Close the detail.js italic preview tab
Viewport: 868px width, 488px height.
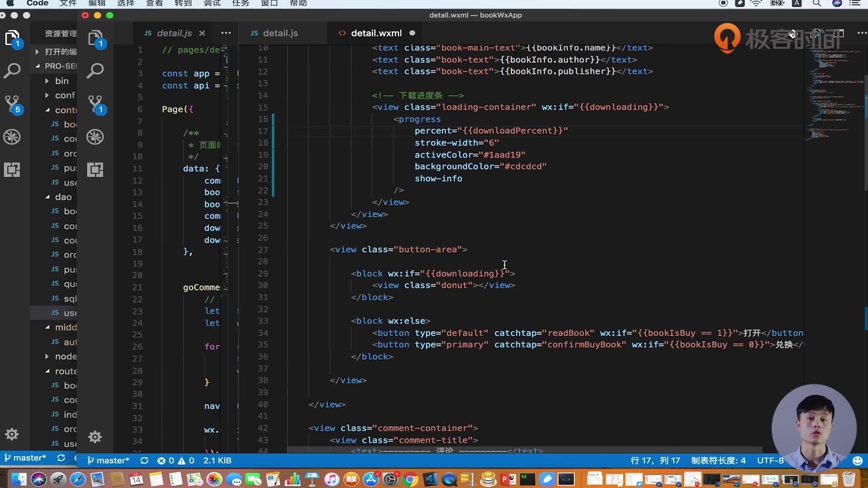[202, 33]
